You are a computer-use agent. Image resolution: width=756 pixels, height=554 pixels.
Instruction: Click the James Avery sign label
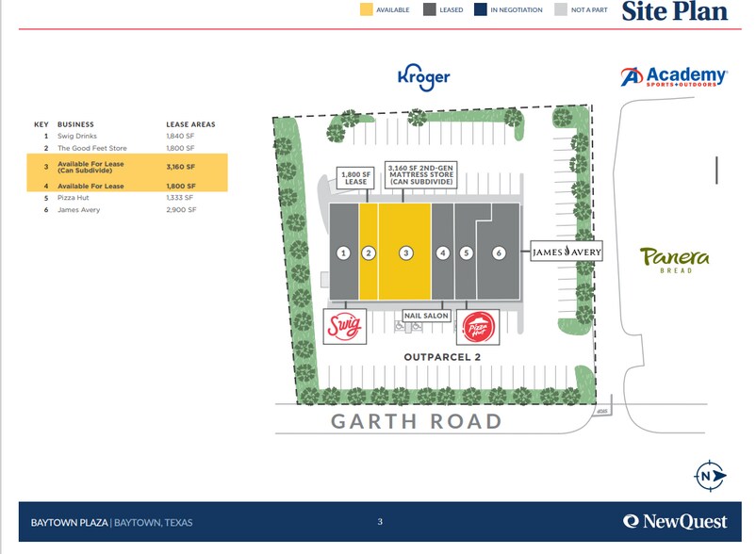[x=566, y=253]
